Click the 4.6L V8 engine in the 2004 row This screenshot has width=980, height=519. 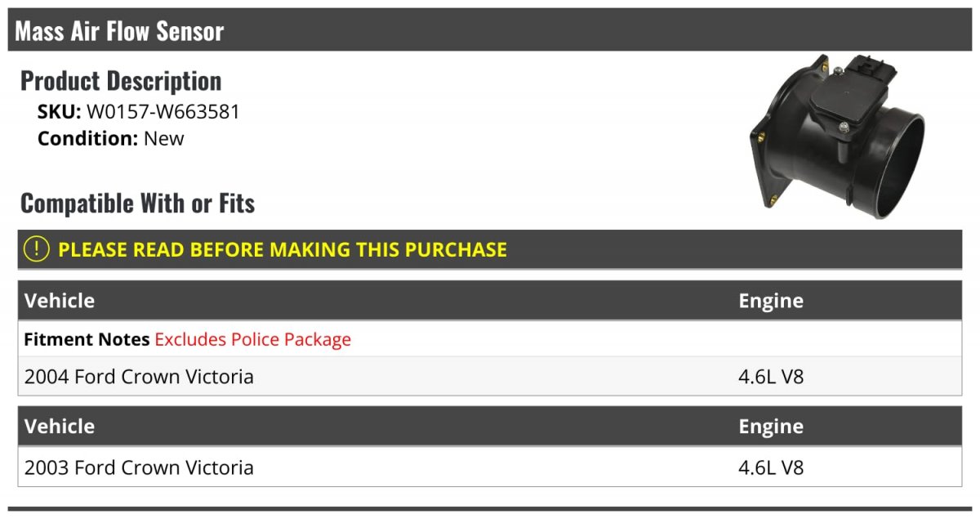pos(771,377)
